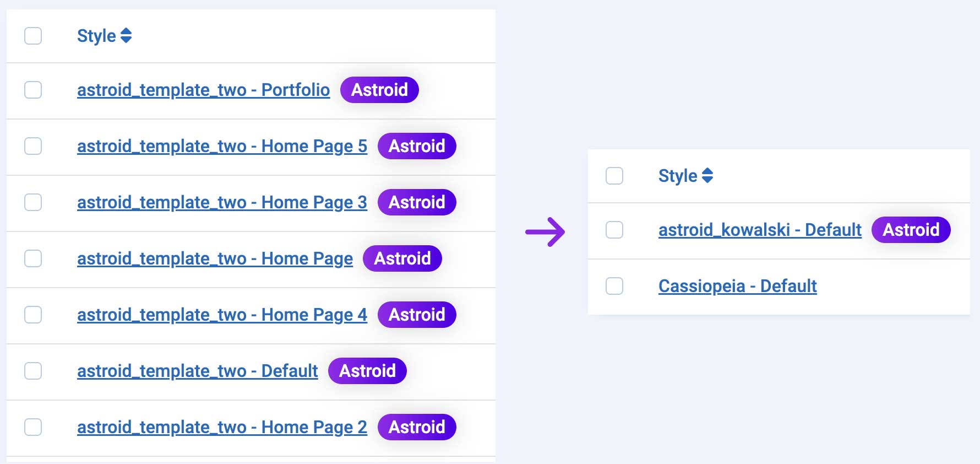Click the purple arrow between the two tables
This screenshot has height=464, width=980.
coord(545,232)
